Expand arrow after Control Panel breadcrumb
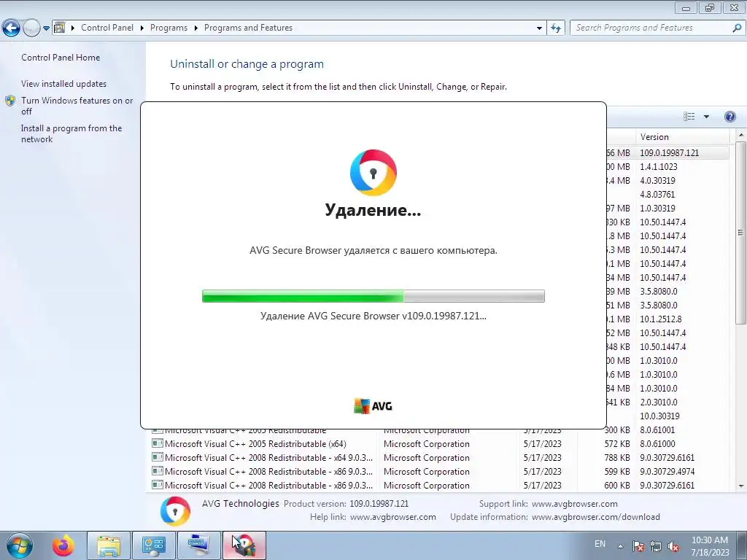 [x=142, y=28]
